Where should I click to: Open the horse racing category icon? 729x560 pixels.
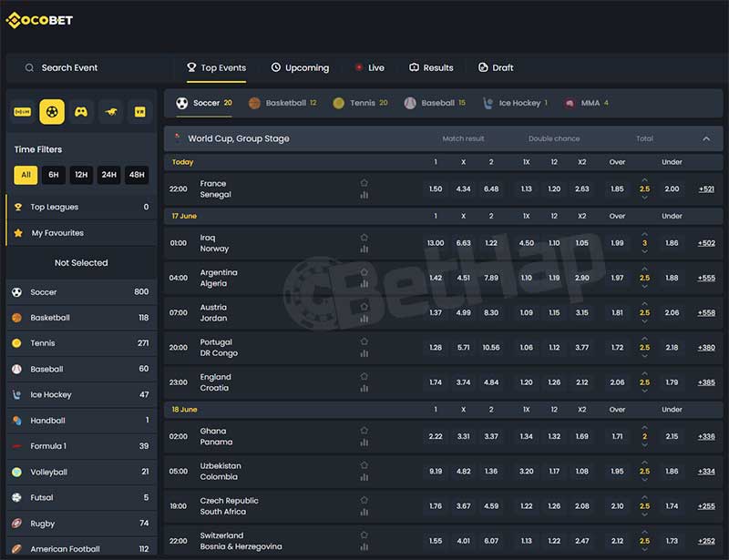[x=110, y=111]
